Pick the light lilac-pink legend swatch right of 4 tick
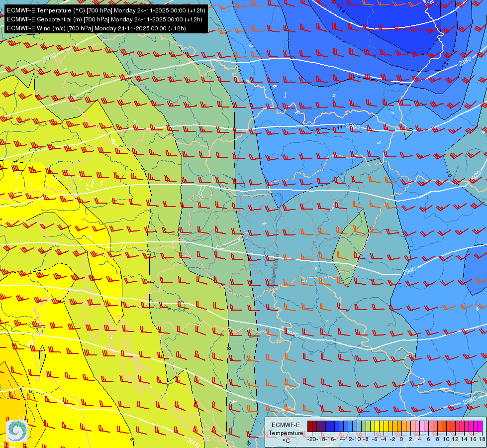487x448 pixels. pyautogui.click(x=422, y=426)
